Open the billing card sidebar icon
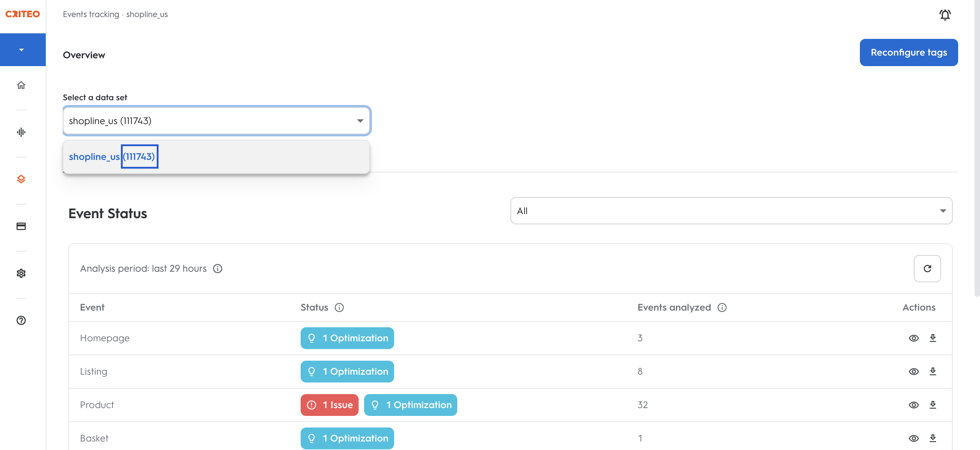The height and width of the screenshot is (450, 980). pos(21,226)
